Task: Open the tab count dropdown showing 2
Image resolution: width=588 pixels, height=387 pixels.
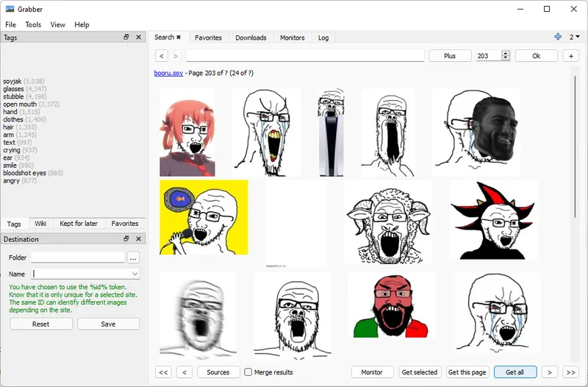Action: tap(574, 37)
